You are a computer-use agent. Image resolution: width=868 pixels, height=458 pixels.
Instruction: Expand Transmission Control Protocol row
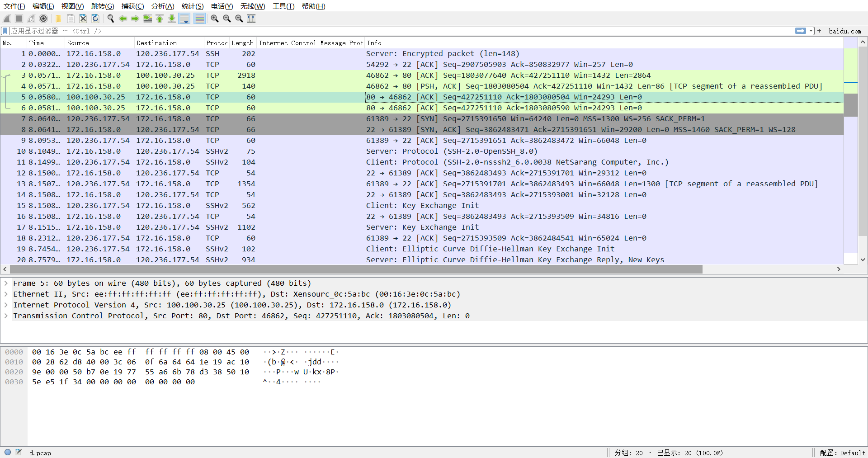[6, 316]
